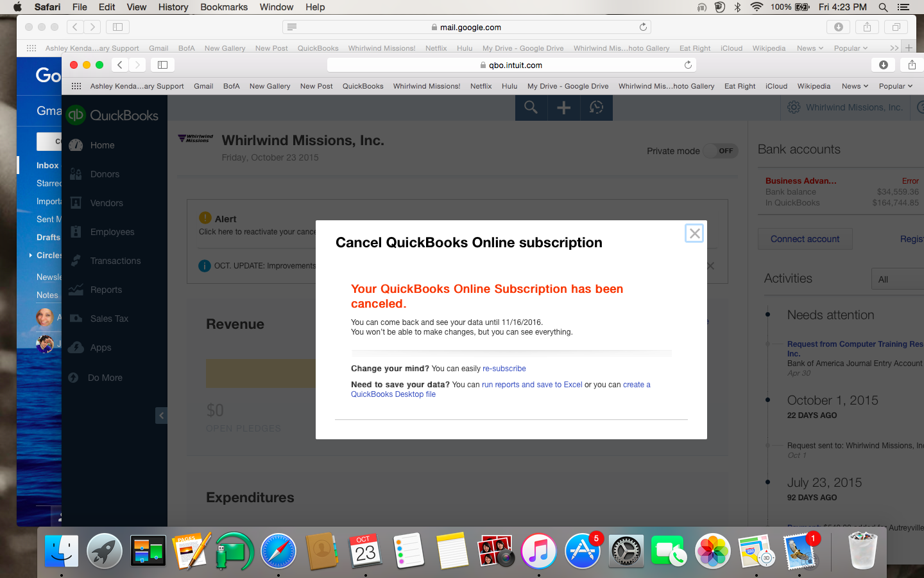Click the re-subscribe link
This screenshot has height=578, width=924.
(x=504, y=369)
